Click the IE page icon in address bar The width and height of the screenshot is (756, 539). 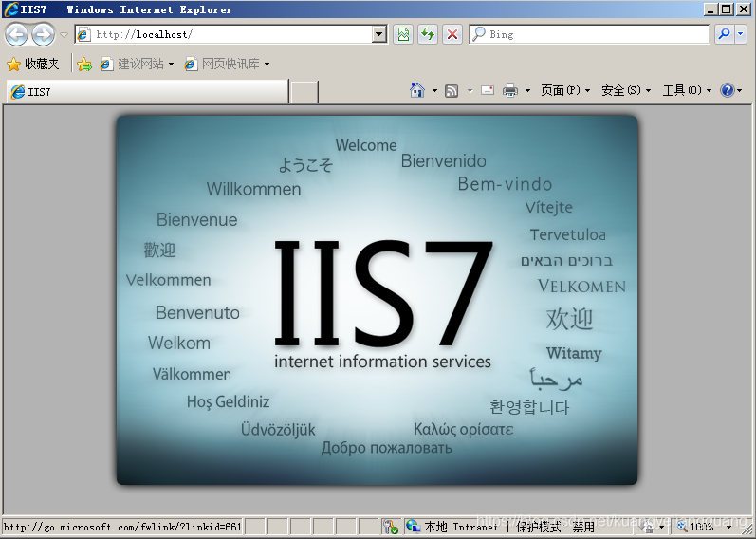click(x=83, y=35)
